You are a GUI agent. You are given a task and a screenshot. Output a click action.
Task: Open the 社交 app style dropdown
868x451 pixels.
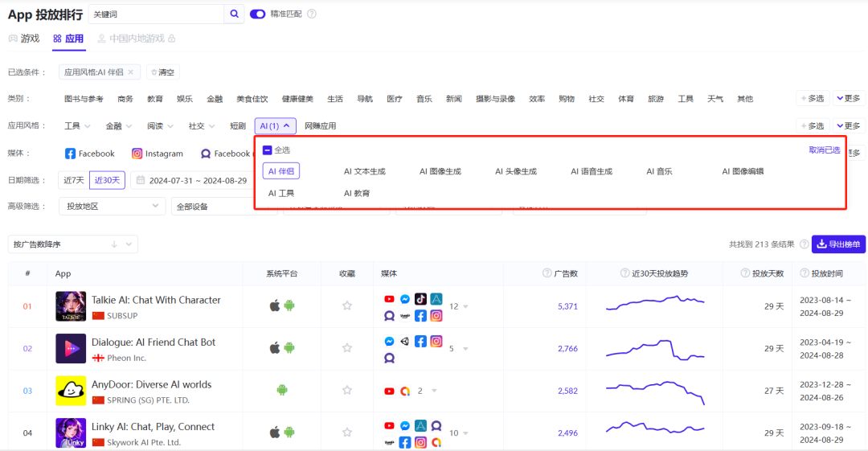[x=202, y=125]
